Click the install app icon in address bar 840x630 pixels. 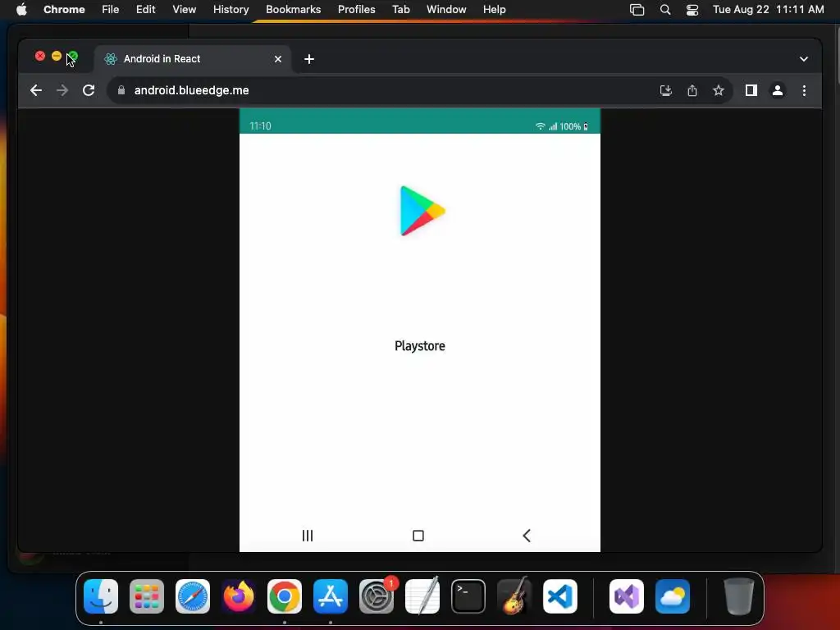[x=666, y=90]
